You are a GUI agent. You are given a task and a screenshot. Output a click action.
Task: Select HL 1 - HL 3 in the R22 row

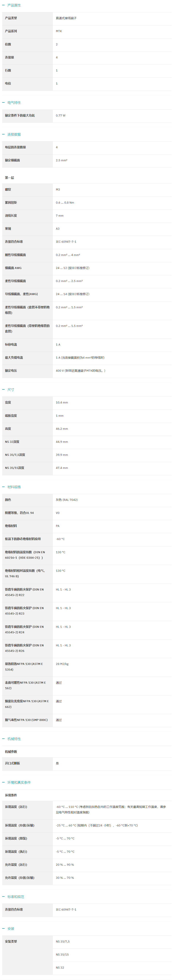tap(63, 590)
